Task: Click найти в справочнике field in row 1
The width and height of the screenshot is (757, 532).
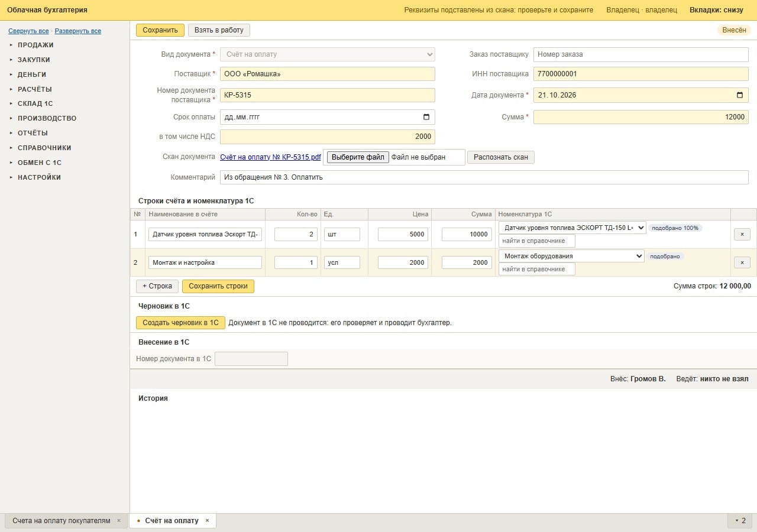Action: point(537,241)
